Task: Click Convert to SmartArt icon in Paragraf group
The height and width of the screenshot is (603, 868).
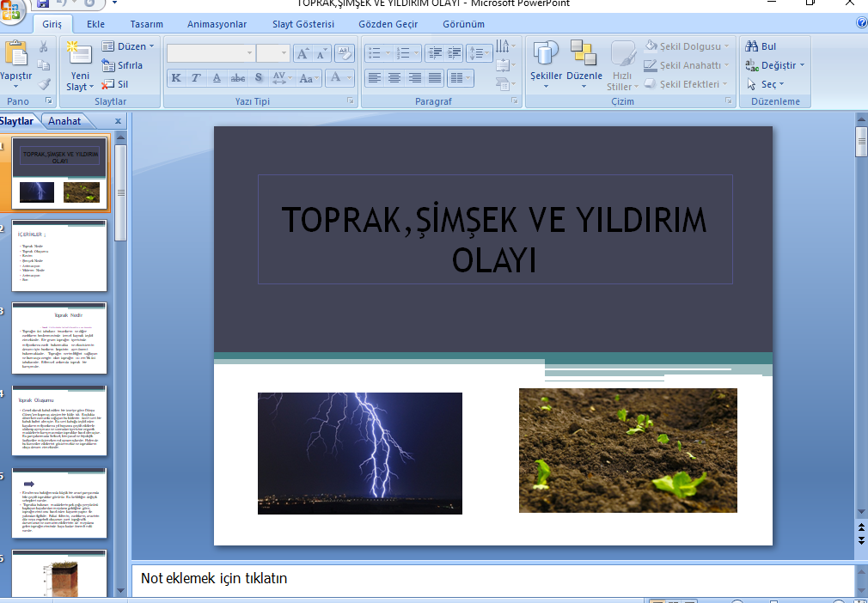Action: point(505,84)
